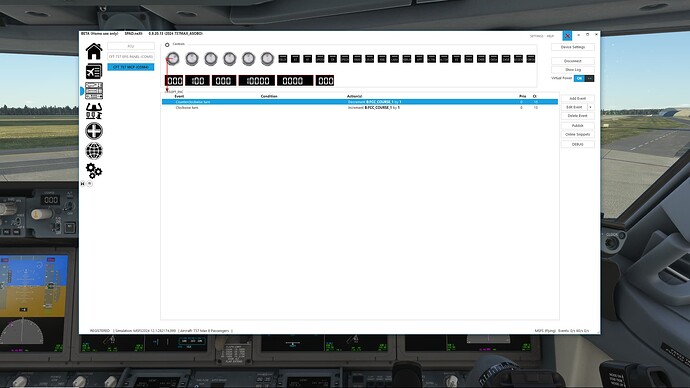Viewport: 690px width, 388px height.
Task: Select the Counterclockwise turn event row
Action: tap(360, 102)
